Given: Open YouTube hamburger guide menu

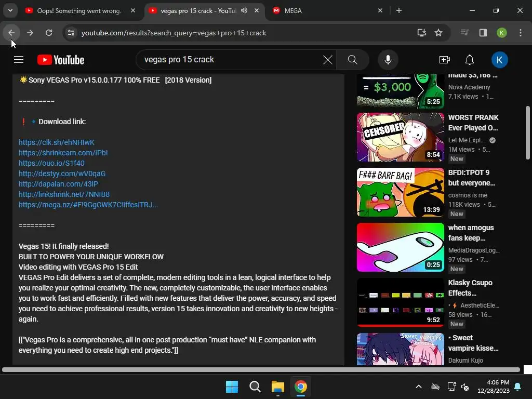Looking at the screenshot, I should (x=19, y=60).
